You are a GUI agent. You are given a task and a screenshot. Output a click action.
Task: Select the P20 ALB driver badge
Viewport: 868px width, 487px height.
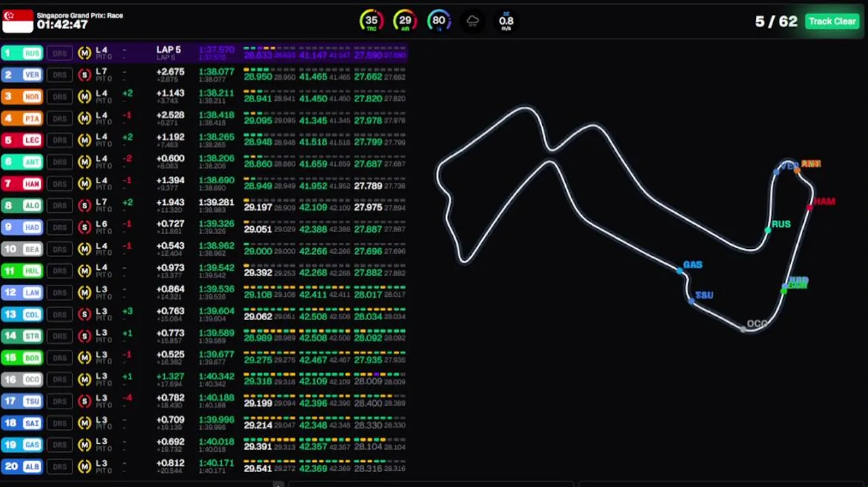click(x=22, y=467)
